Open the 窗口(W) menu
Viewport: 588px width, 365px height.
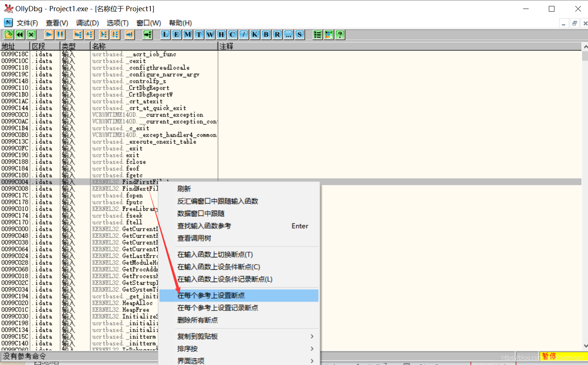click(148, 23)
